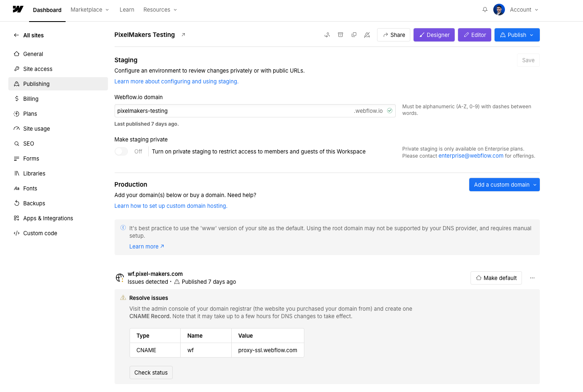Open the Designer
This screenshot has height=392, width=583.
tap(434, 35)
